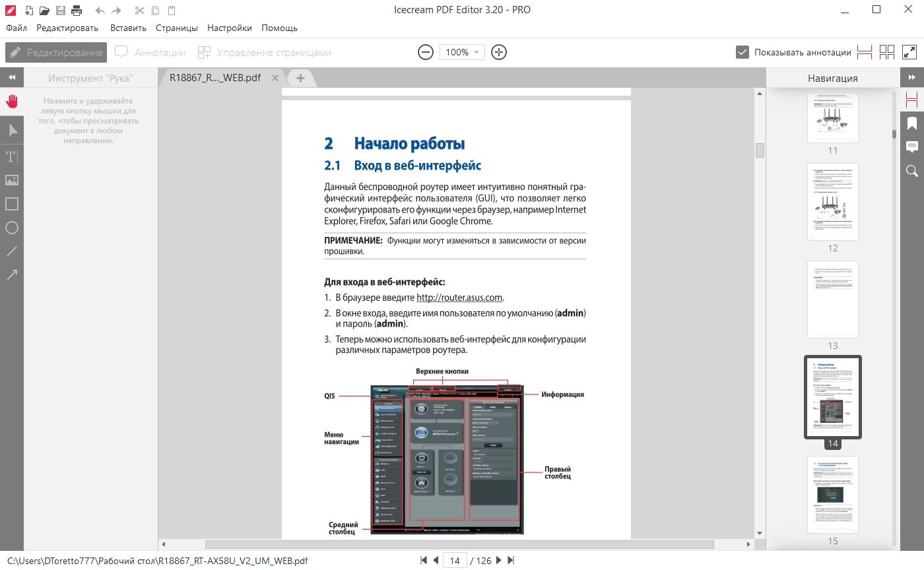Open page 15 thumbnail
This screenshot has height=570, width=924.
[x=833, y=495]
